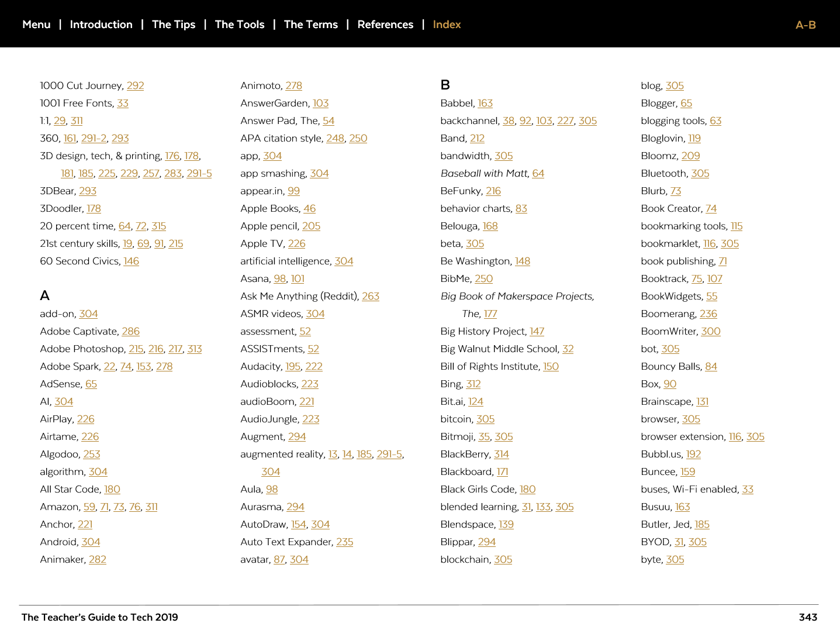Open page 286 for Adobe Captivate
Viewport: 840px width, 630px height.
[130, 331]
